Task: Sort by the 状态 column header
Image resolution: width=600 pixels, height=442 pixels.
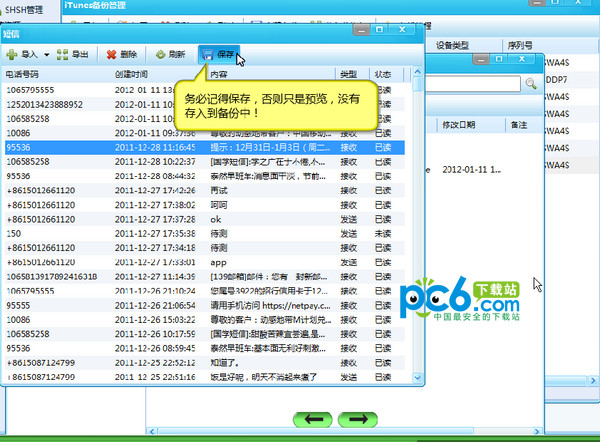Action: (x=383, y=74)
